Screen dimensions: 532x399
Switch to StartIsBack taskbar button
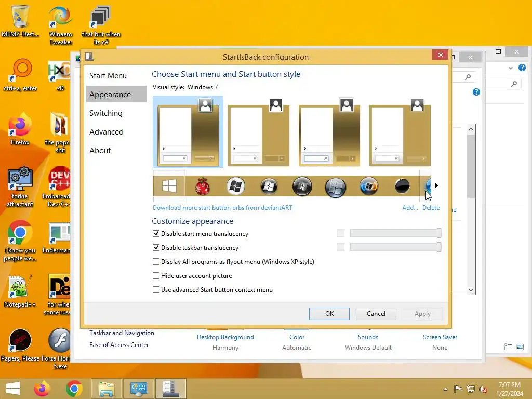tap(170, 389)
